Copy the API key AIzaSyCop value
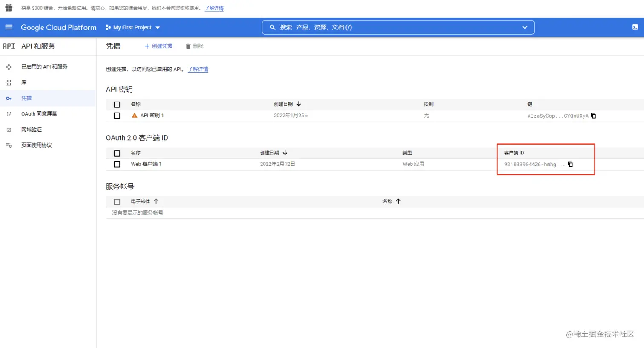 (593, 116)
